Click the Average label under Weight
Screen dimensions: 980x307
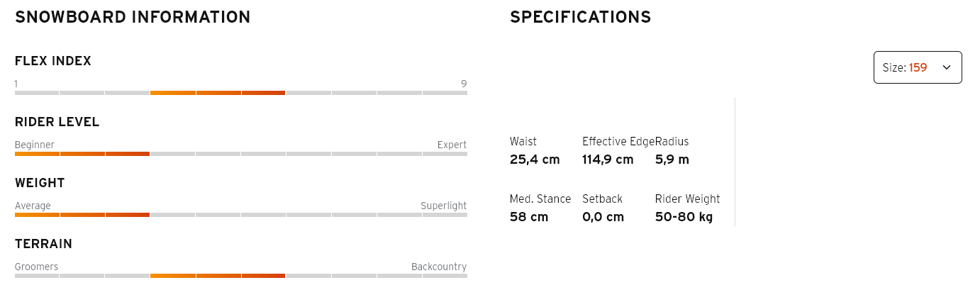coord(33,206)
